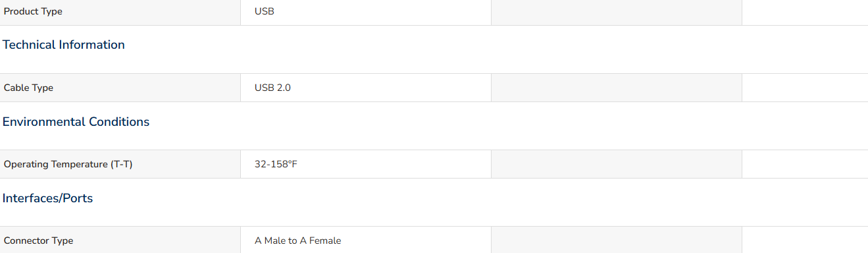This screenshot has width=868, height=253.
Task: Click the empty gray cell in Operating Temperature row
Action: (617, 164)
